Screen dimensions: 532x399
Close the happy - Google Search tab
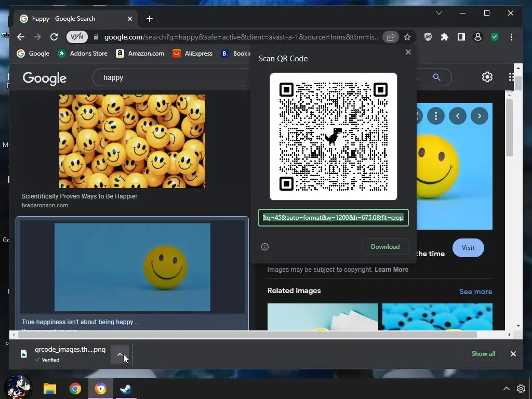pyautogui.click(x=129, y=19)
